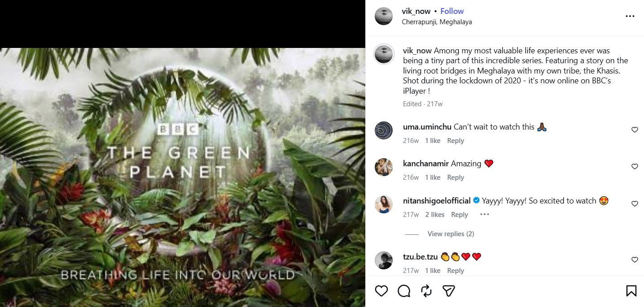Follow vik_now

pyautogui.click(x=452, y=11)
